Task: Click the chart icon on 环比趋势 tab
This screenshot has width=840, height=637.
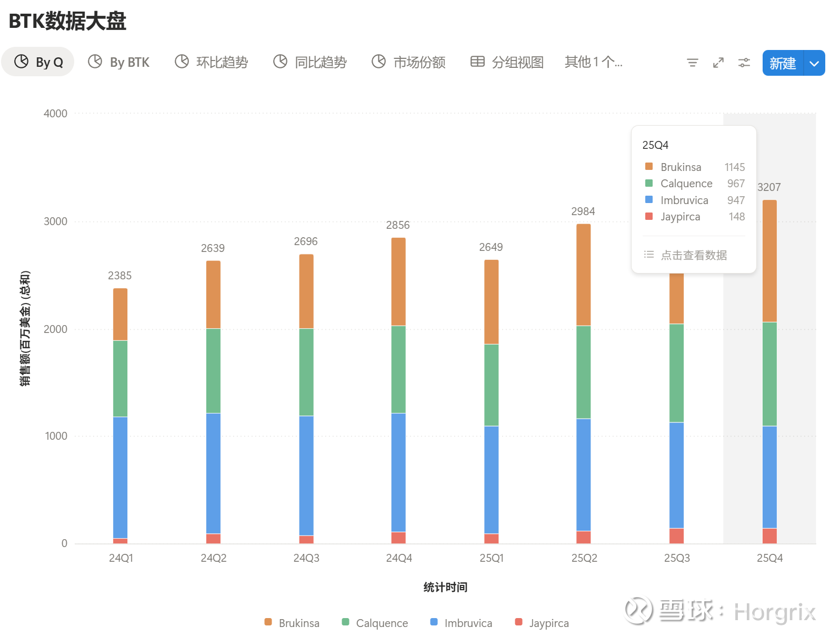Action: click(x=182, y=62)
